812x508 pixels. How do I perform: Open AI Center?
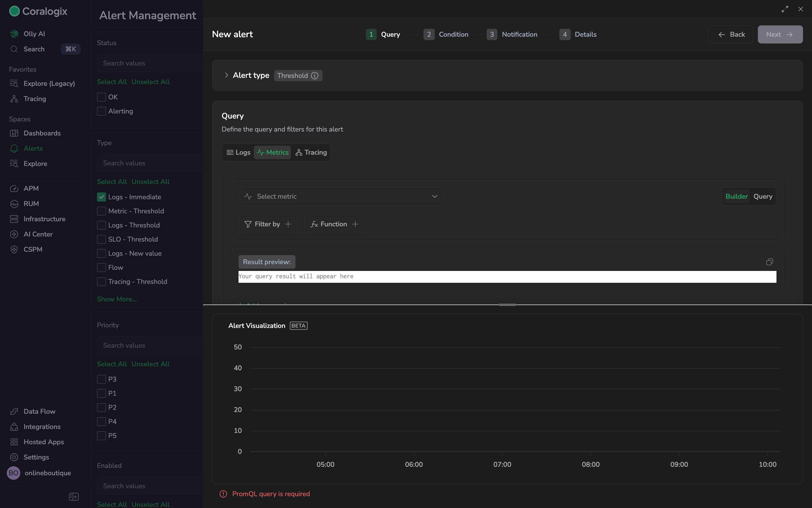coord(38,234)
